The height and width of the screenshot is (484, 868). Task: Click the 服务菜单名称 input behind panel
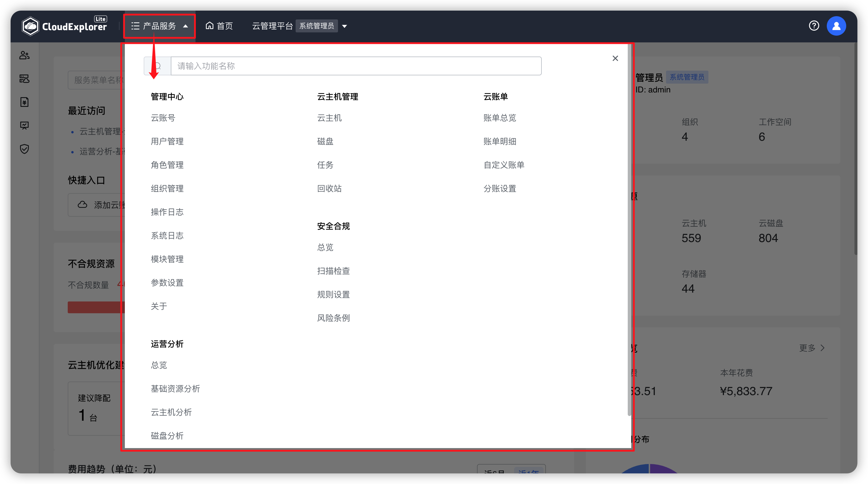[x=96, y=80]
